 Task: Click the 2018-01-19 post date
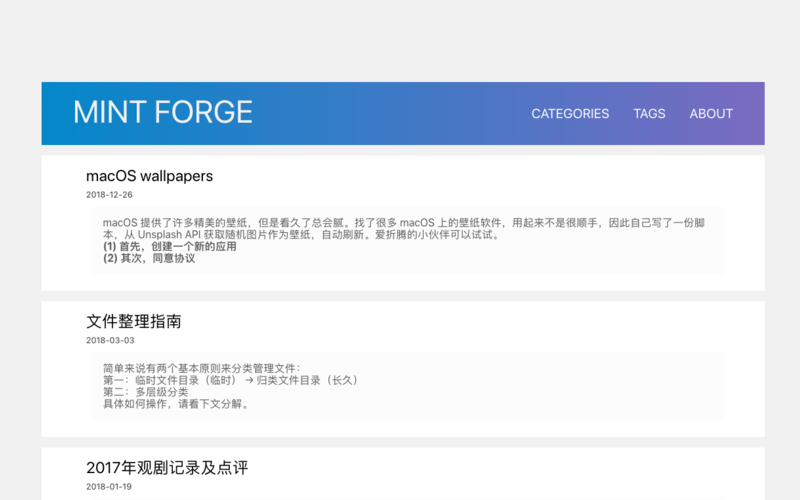pos(109,487)
